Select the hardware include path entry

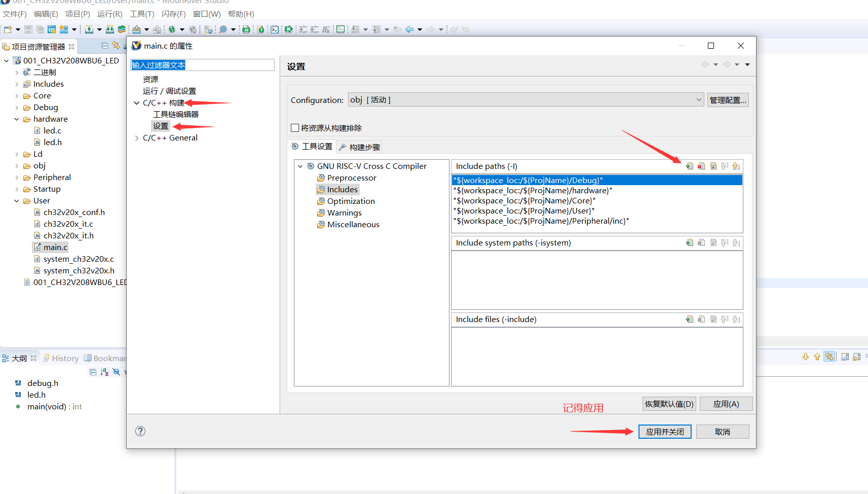597,191
